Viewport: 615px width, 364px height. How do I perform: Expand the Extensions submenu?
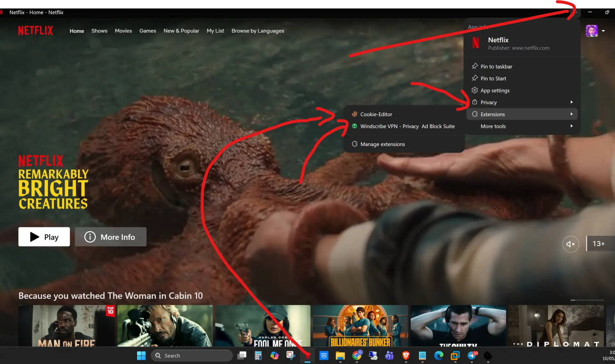[x=522, y=114]
